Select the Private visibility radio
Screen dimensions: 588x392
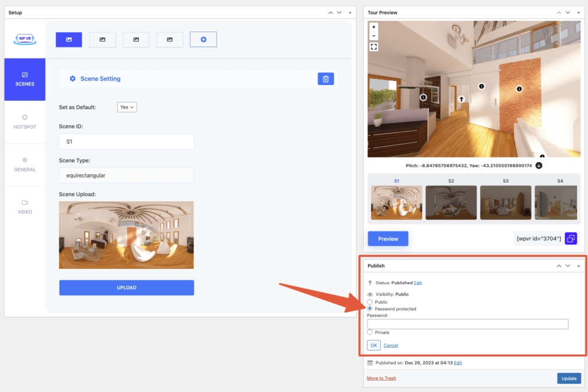point(370,332)
